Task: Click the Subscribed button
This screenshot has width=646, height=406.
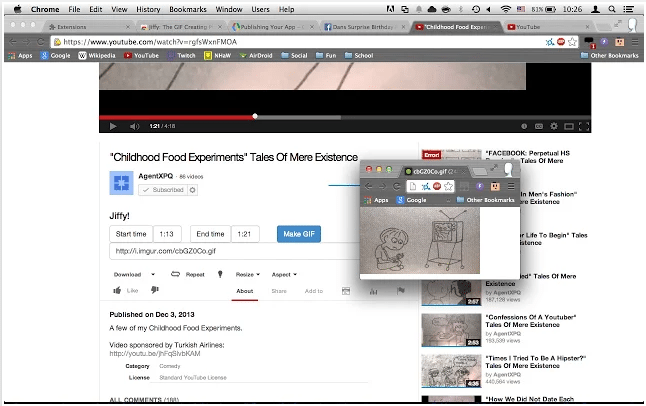Action: tap(163, 190)
